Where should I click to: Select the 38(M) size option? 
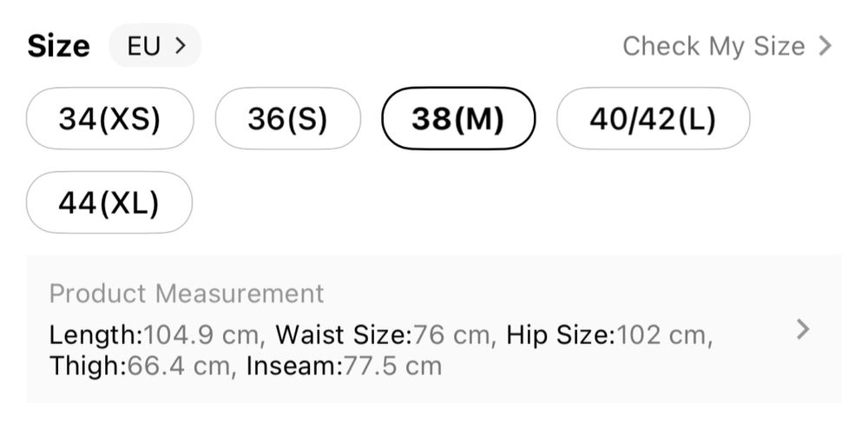pos(458,119)
